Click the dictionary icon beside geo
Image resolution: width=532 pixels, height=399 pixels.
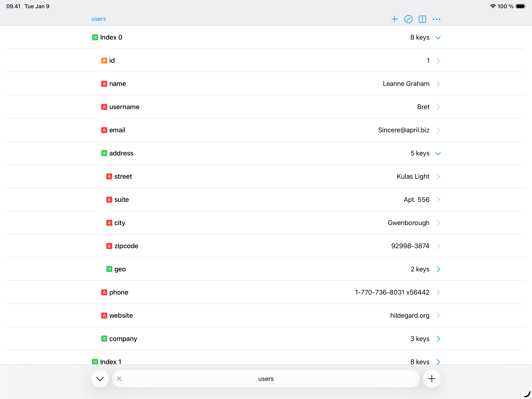point(109,269)
